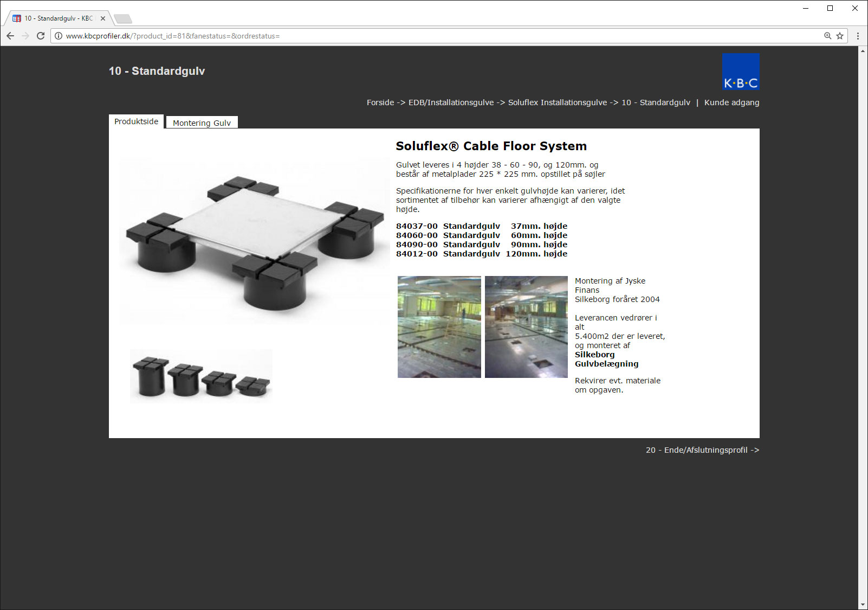Viewport: 868px width, 610px height.
Task: Click the 'Silkeborg foråret 2004' text
Action: pos(617,299)
